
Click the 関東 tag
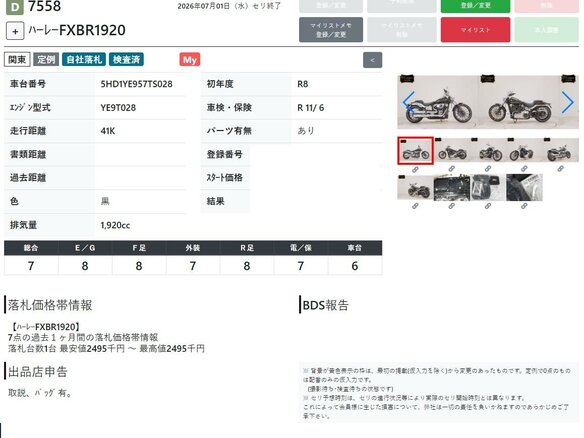[17, 60]
